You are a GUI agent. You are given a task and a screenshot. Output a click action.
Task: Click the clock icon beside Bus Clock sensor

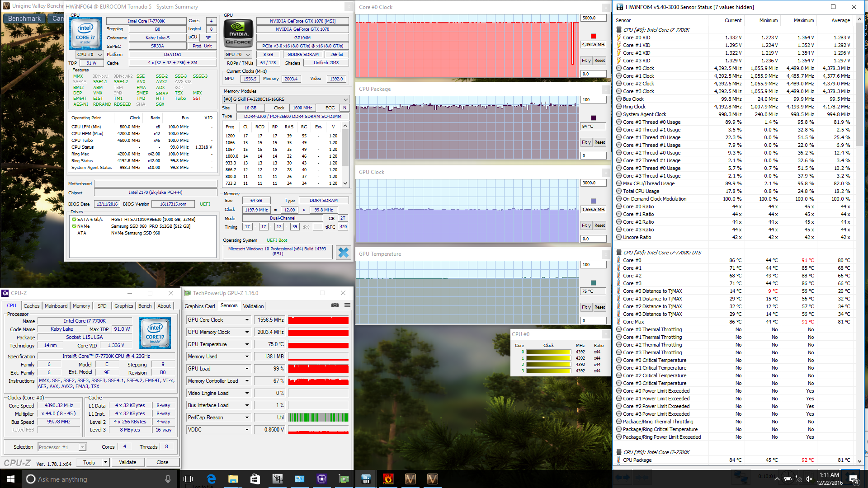tap(619, 99)
